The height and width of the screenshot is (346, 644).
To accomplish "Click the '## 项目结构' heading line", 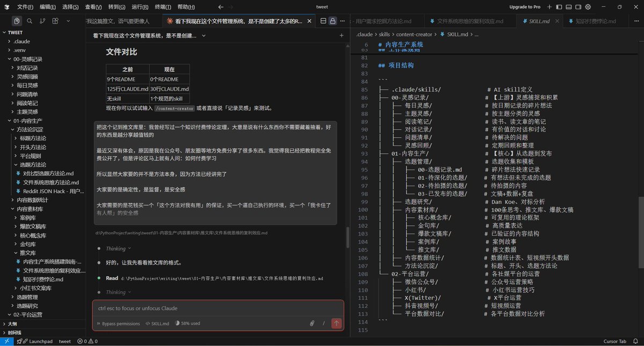I will click(396, 65).
